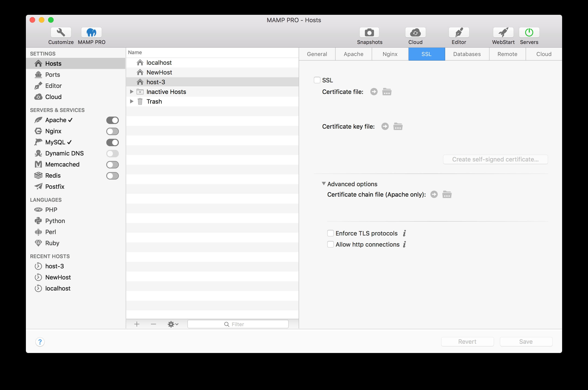This screenshot has width=588, height=390.
Task: Open Editor settings in the sidebar
Action: point(76,86)
